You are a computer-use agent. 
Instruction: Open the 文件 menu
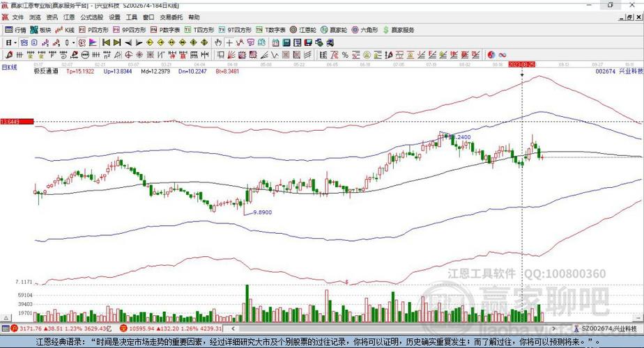click(x=17, y=17)
